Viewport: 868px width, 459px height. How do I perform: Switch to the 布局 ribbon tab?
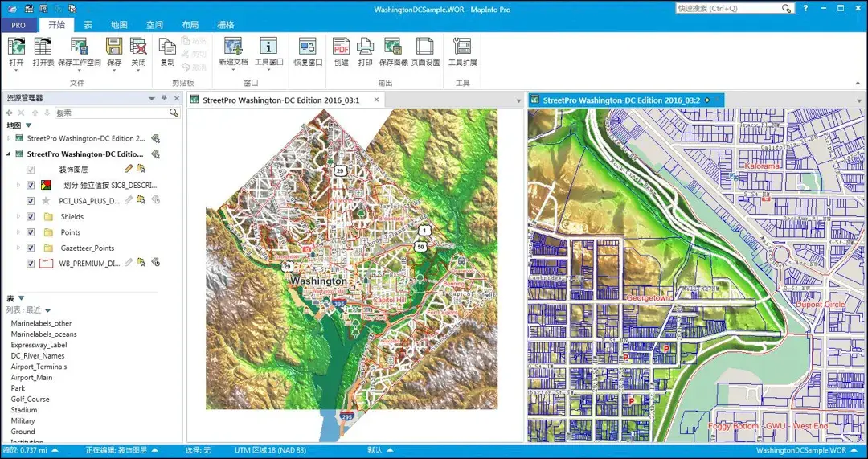tap(190, 24)
